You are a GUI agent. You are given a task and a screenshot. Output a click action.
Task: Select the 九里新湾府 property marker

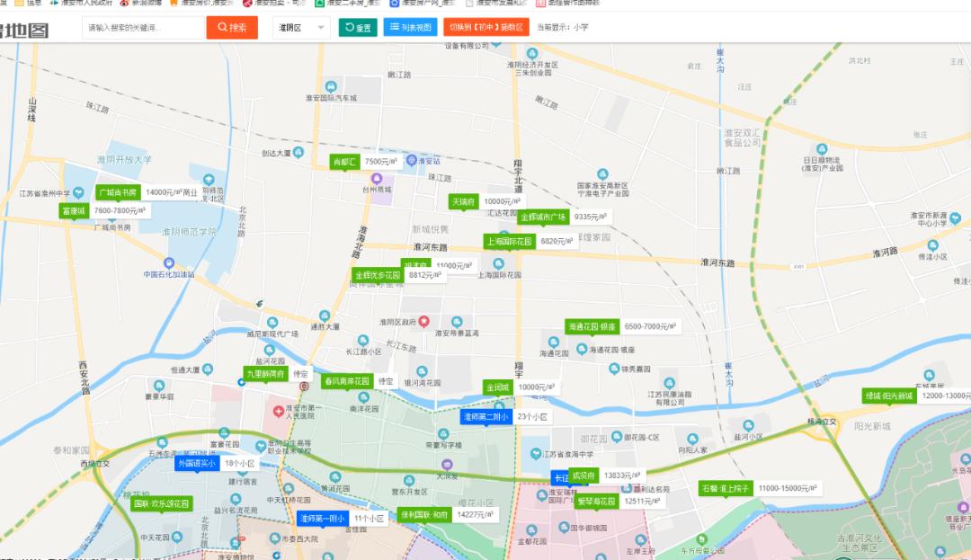[x=265, y=374]
